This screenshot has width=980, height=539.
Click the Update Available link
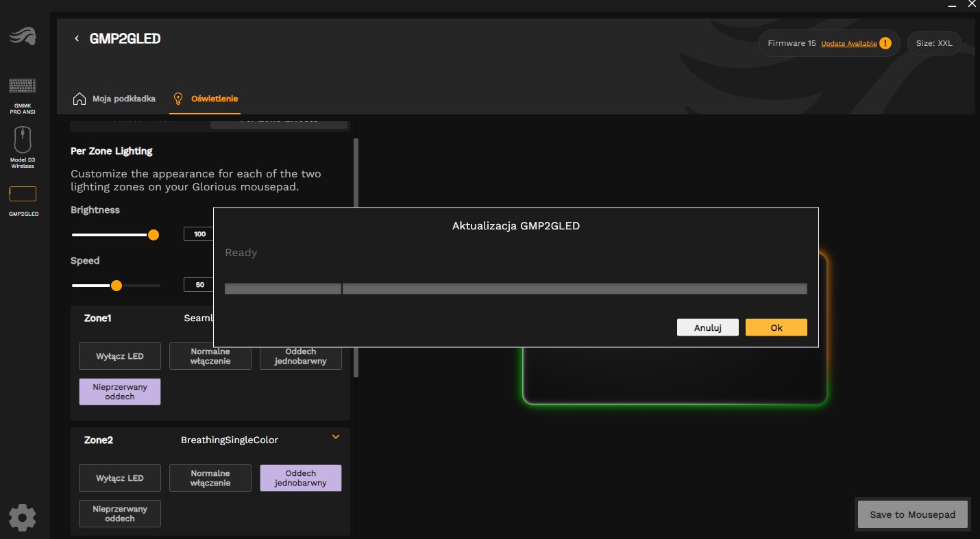[848, 44]
